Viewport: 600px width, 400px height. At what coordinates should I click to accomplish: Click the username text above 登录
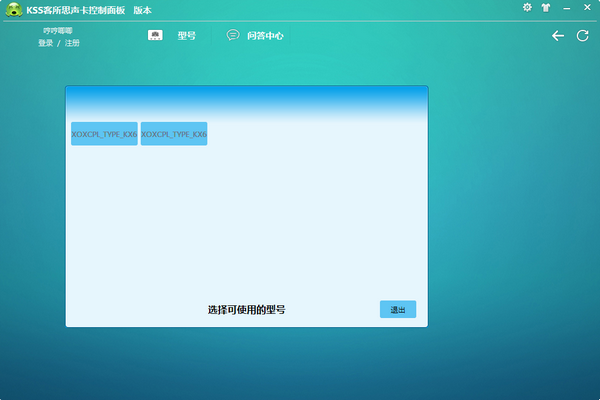[57, 32]
